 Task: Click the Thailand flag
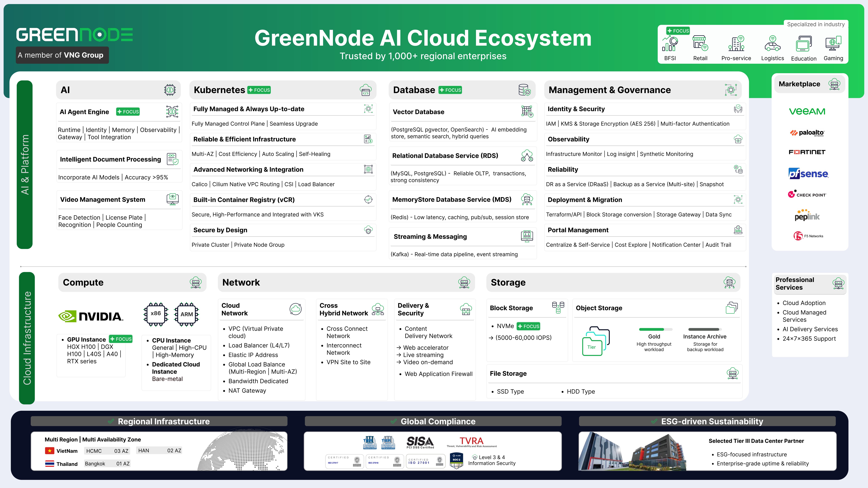49,464
